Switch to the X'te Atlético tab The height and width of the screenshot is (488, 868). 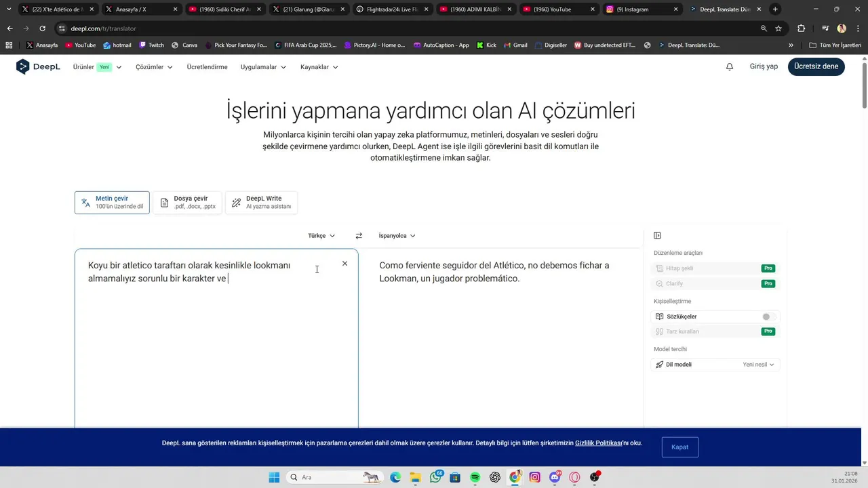coord(58,9)
